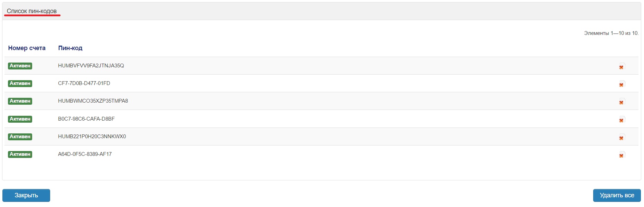The height and width of the screenshot is (207, 644).
Task: Open the Список пин-кодов tab
Action: coord(32,11)
